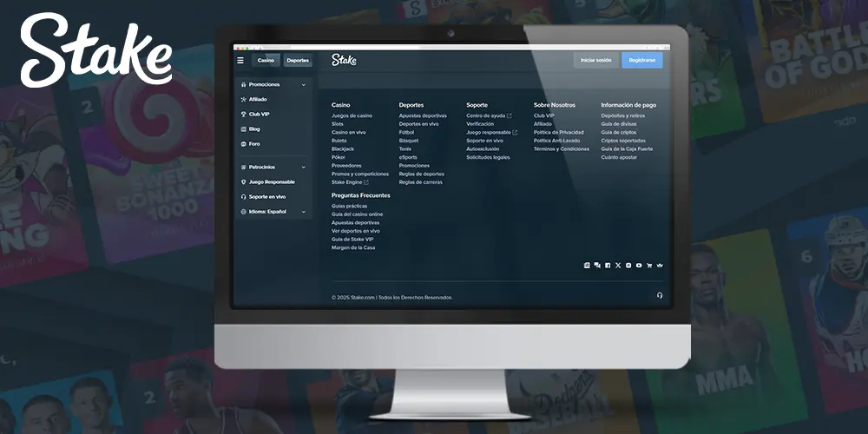This screenshot has width=868, height=434.
Task: Click the trophy icon for Club VIP
Action: 244,114
